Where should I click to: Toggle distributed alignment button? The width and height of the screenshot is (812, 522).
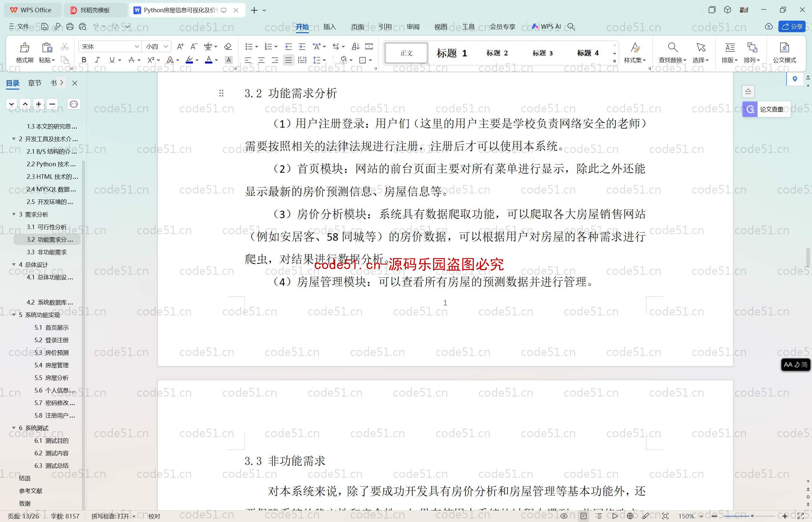(302, 60)
